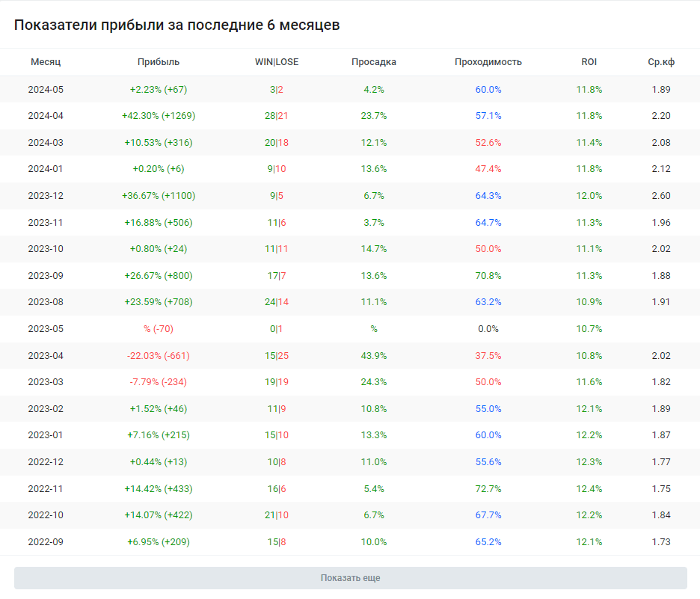Click the 'Показатели прибыли за последние 6 месяцев' heading

point(176,25)
